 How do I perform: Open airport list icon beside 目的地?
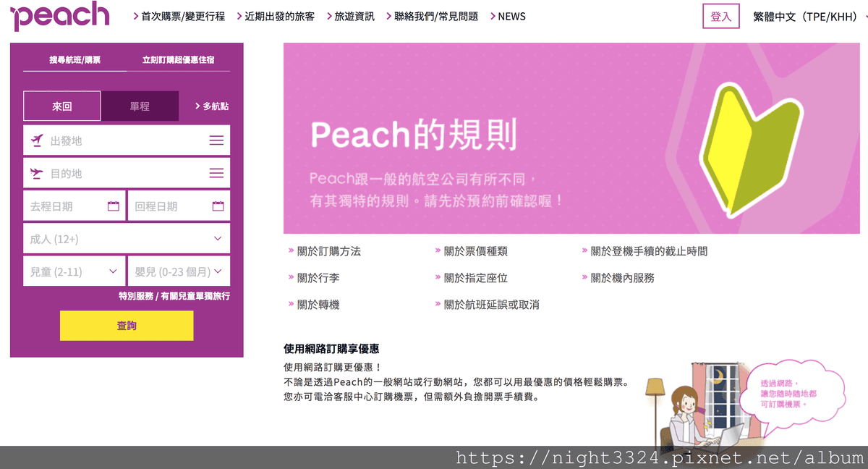(x=216, y=173)
